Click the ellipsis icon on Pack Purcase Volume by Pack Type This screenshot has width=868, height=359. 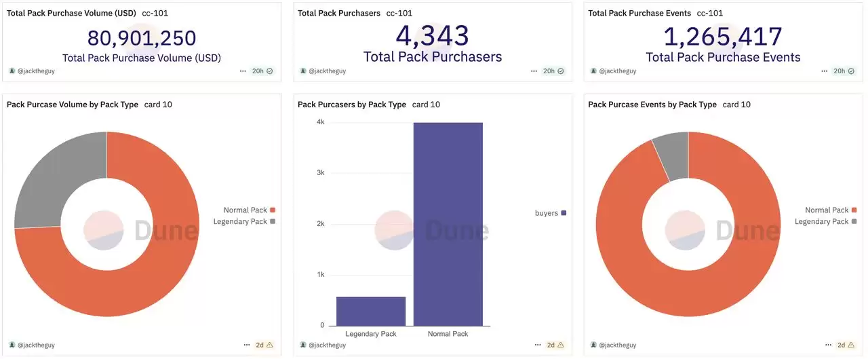coord(247,345)
